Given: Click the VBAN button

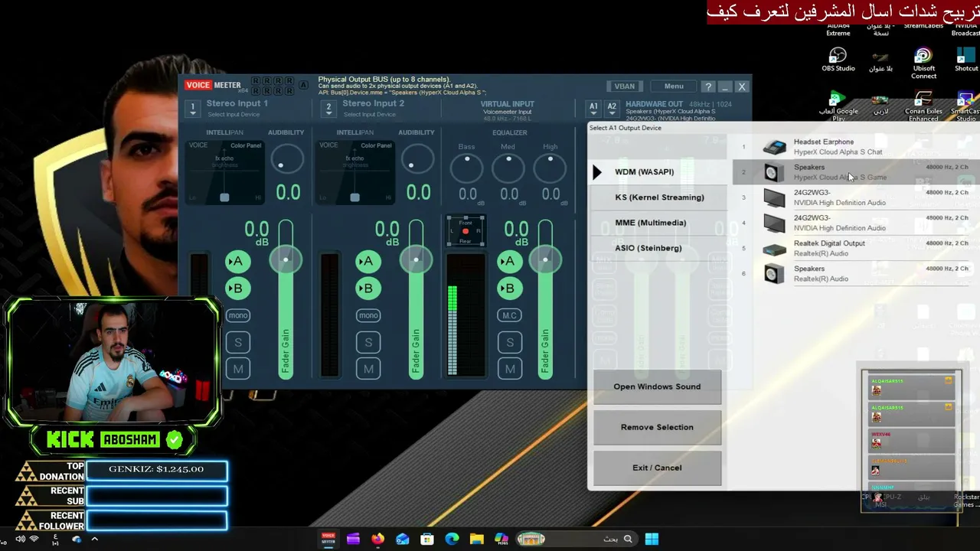Looking at the screenshot, I should pos(625,86).
